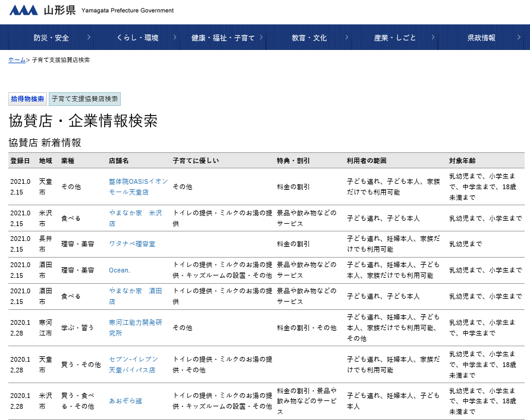Viewport: 530px width, 420px height.
Task: Expand the くらし・環境 menu arrow
Action: click(x=174, y=37)
